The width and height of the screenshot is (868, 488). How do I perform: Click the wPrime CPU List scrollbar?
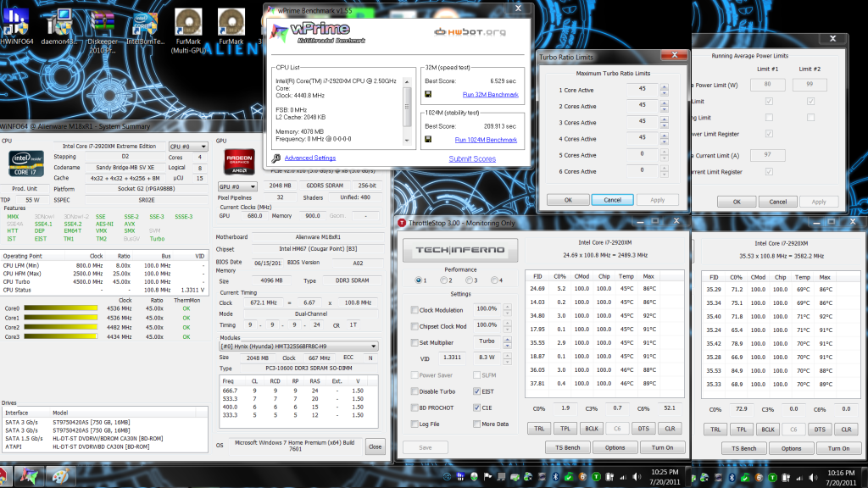pos(407,111)
